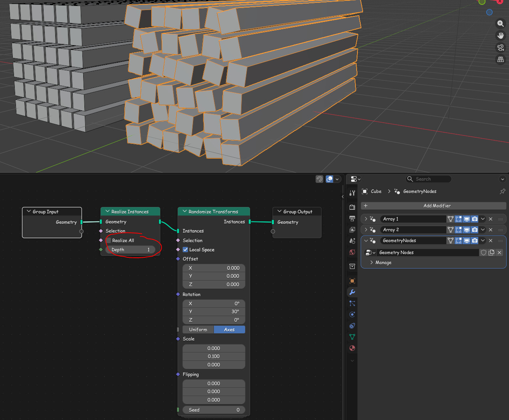This screenshot has height=420, width=509.
Task: Toggle viewport display for Array 1
Action: 467,219
